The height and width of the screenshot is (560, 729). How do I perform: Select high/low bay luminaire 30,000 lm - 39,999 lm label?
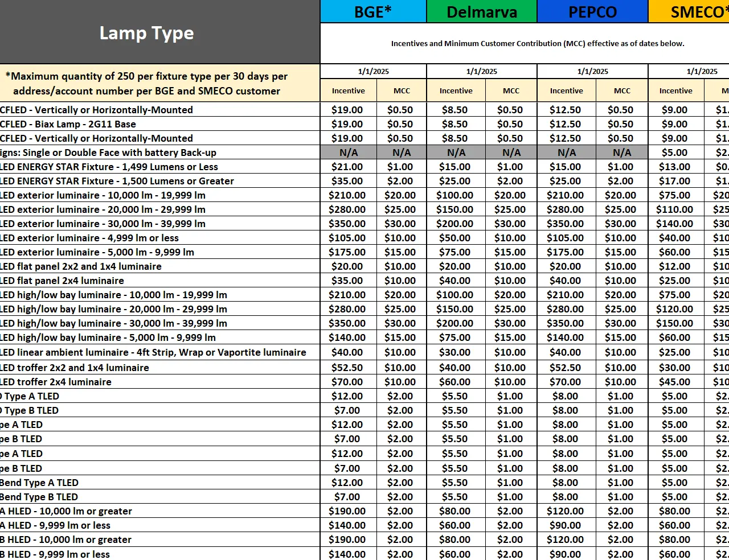click(114, 323)
